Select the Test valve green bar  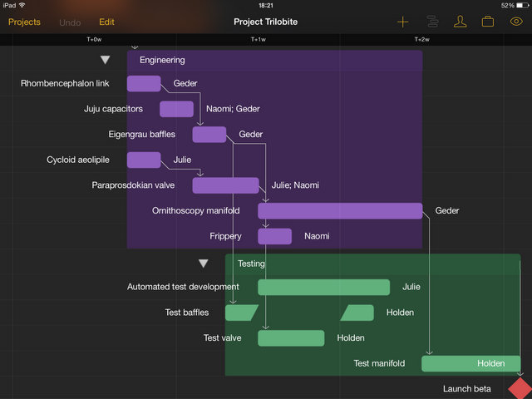(291, 338)
